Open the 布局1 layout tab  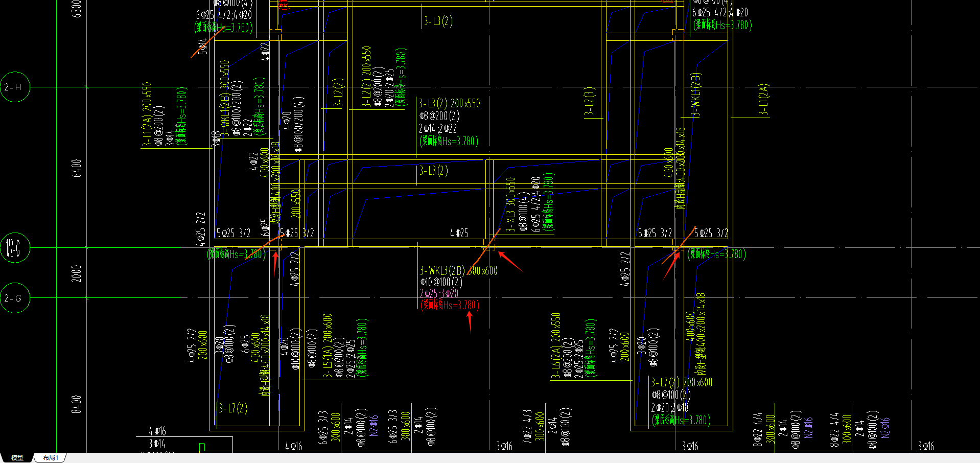[x=51, y=458]
